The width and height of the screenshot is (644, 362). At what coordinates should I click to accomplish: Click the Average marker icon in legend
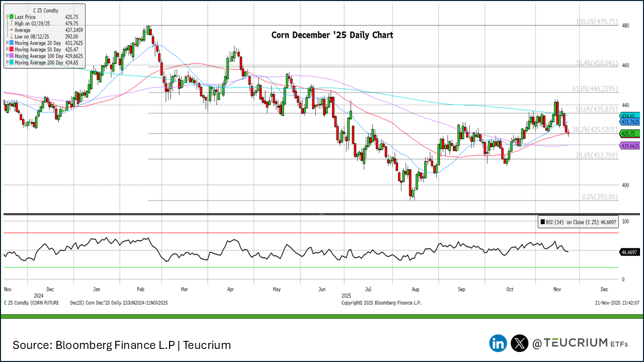[12, 30]
